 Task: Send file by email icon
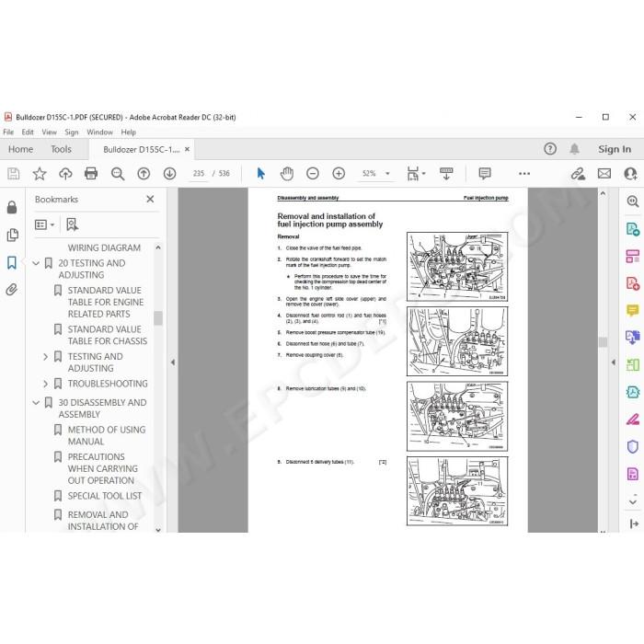tap(604, 174)
